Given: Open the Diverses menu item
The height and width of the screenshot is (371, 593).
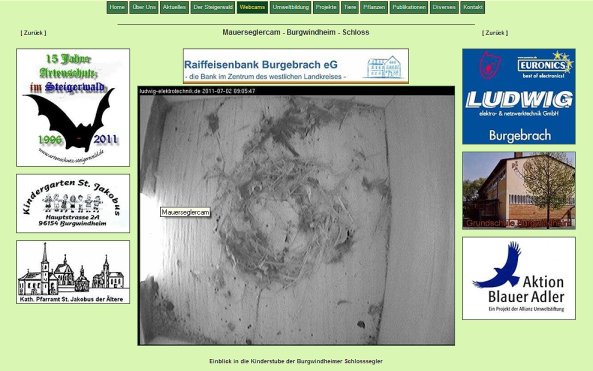Looking at the screenshot, I should click(x=444, y=8).
